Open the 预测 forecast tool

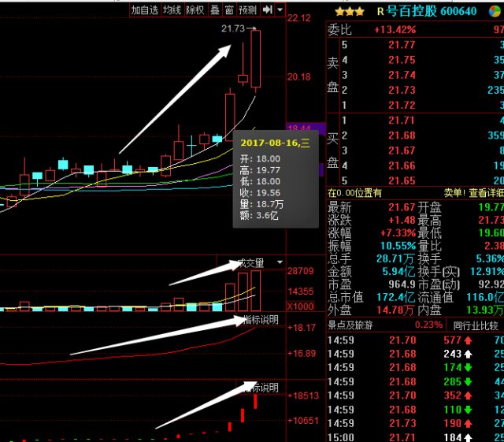click(x=247, y=10)
